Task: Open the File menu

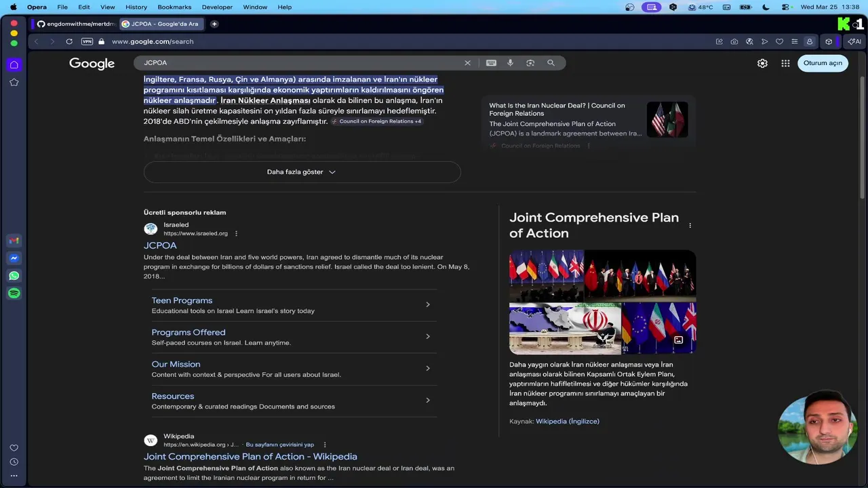Action: coord(62,7)
